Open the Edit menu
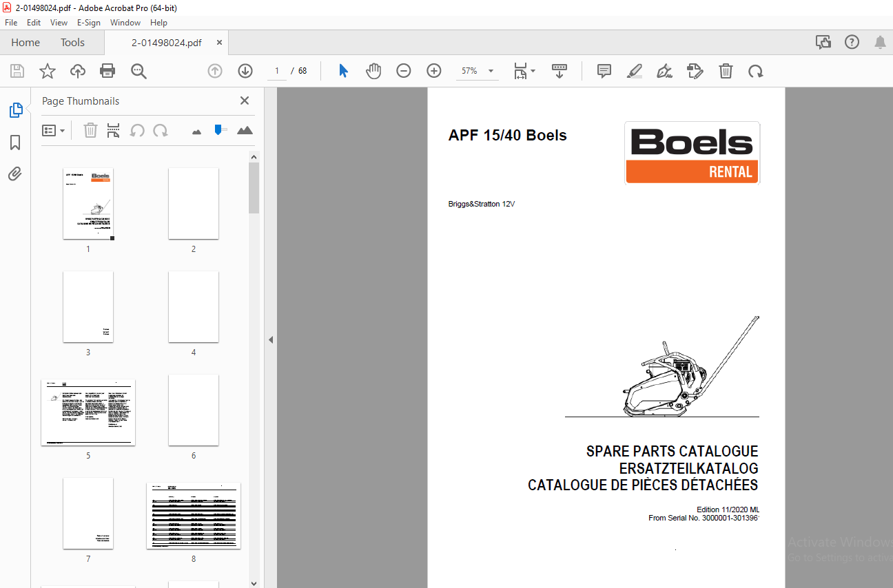Image resolution: width=893 pixels, height=588 pixels. pos(34,23)
